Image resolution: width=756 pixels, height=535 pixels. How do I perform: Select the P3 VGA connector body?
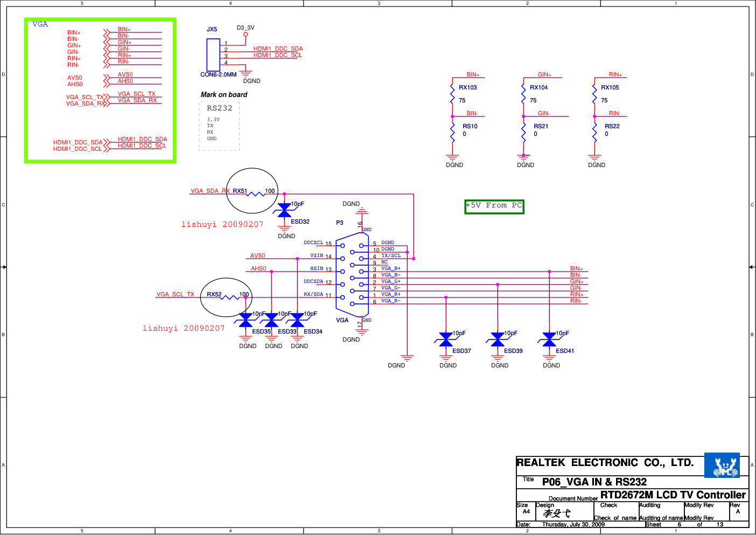tap(352, 275)
